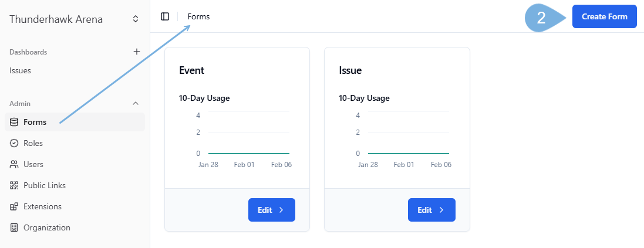Click the Users people icon
This screenshot has height=248, width=644.
tap(14, 164)
